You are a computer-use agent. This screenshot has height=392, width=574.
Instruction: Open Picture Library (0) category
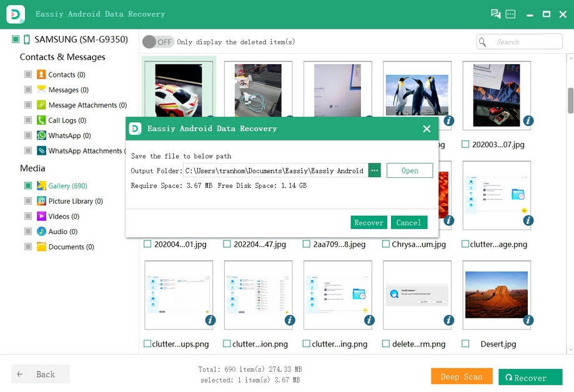(76, 202)
